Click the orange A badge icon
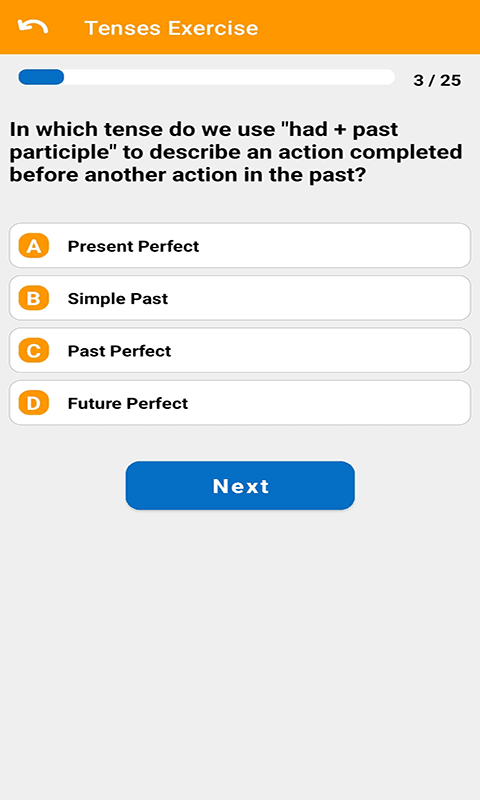 (34, 246)
